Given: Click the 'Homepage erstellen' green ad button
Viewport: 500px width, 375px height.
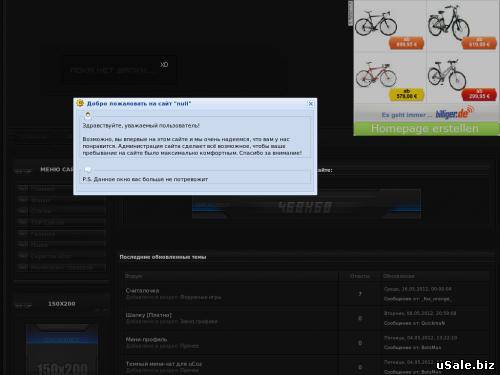Looking at the screenshot, I should click(x=425, y=128).
